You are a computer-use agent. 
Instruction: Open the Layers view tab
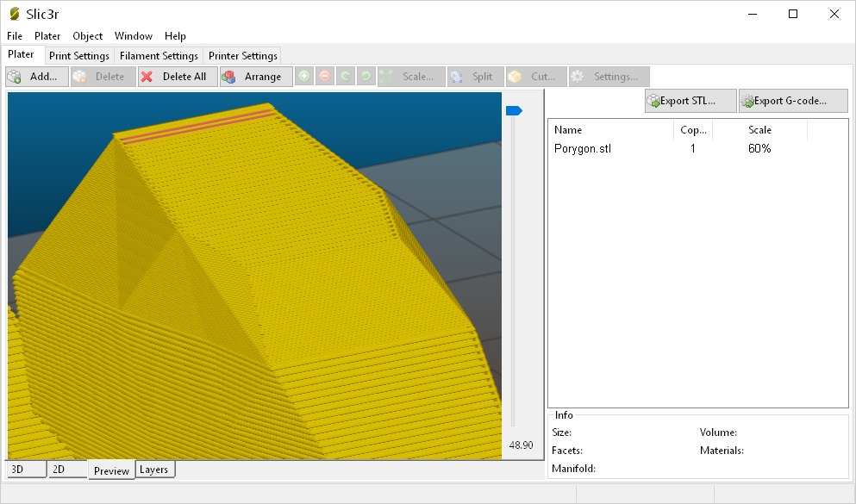click(154, 469)
